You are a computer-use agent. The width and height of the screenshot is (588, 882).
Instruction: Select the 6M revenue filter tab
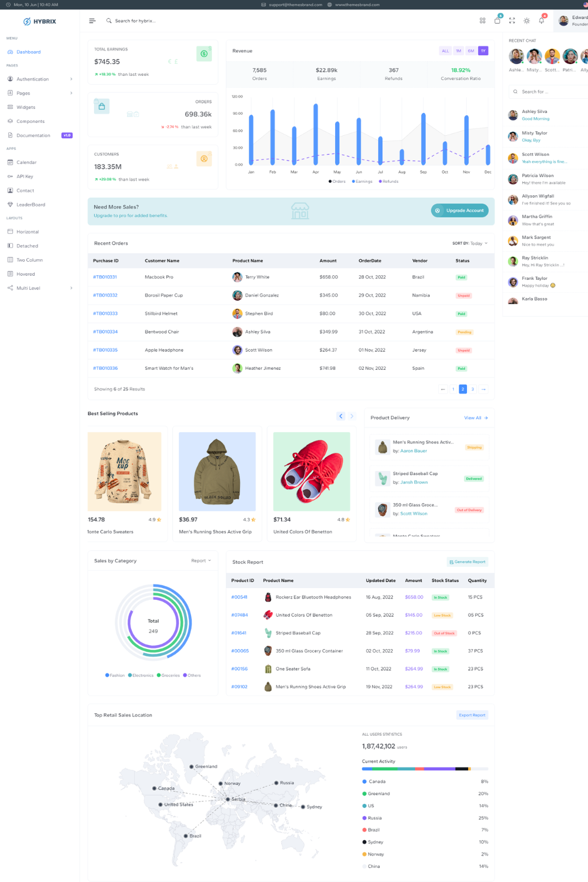pos(471,51)
